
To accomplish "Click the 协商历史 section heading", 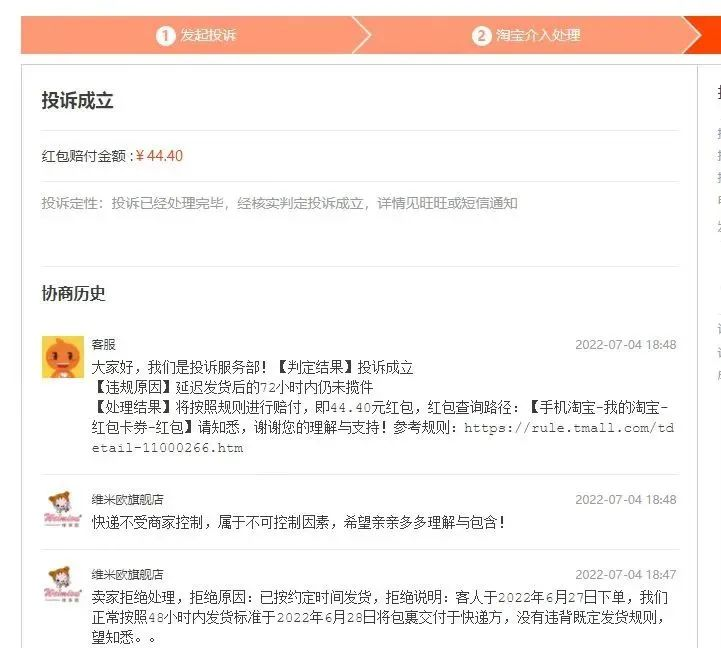I will click(x=74, y=293).
